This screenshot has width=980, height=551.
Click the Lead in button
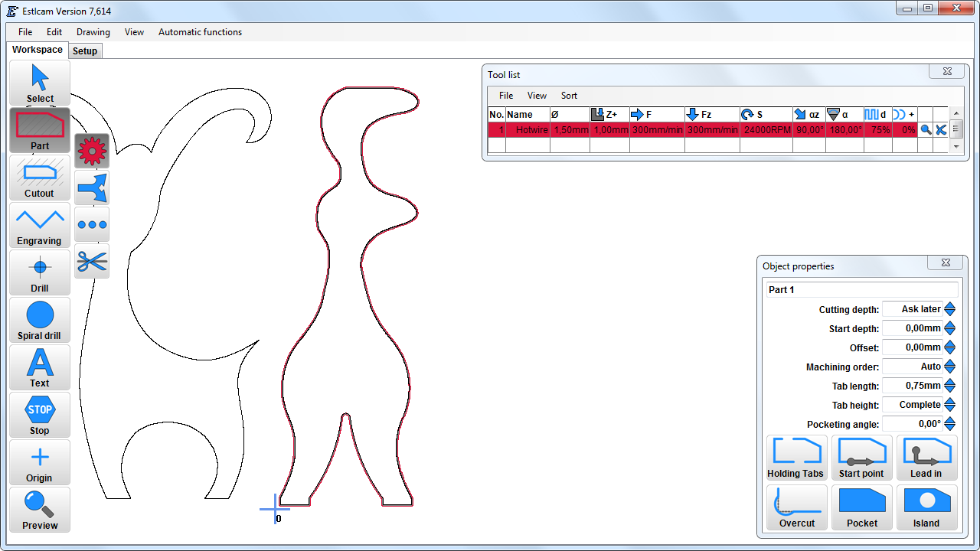click(927, 458)
